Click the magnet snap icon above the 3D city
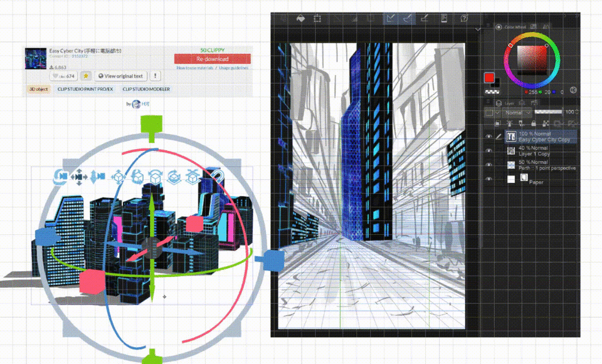Image resolution: width=602 pixels, height=364 pixels. (x=218, y=177)
